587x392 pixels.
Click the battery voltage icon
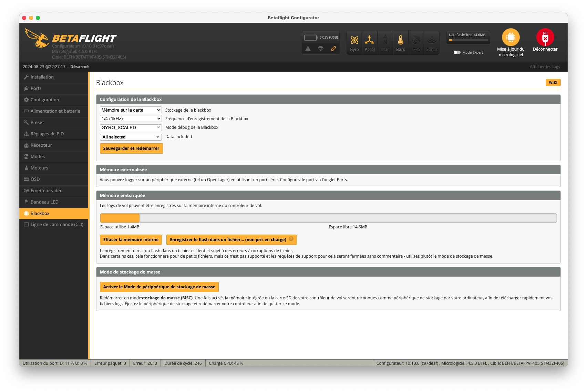pyautogui.click(x=310, y=37)
